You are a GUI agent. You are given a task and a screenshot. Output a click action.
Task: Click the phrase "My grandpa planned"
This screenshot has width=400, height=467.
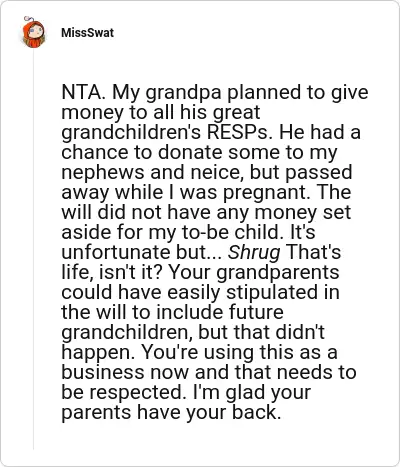point(207,92)
